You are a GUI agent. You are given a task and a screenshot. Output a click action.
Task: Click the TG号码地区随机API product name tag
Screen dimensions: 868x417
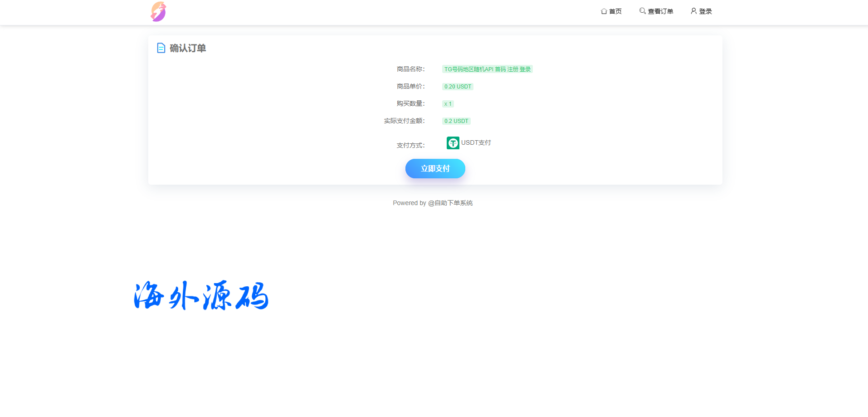pos(487,69)
